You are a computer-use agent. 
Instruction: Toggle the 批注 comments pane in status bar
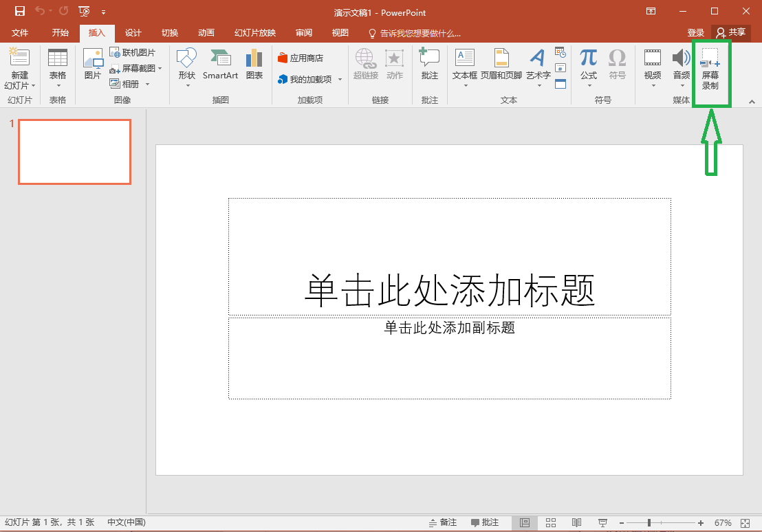coord(485,522)
